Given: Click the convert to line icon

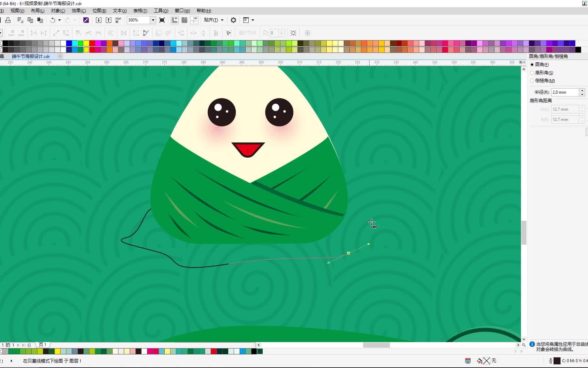Looking at the screenshot, I should (56, 33).
